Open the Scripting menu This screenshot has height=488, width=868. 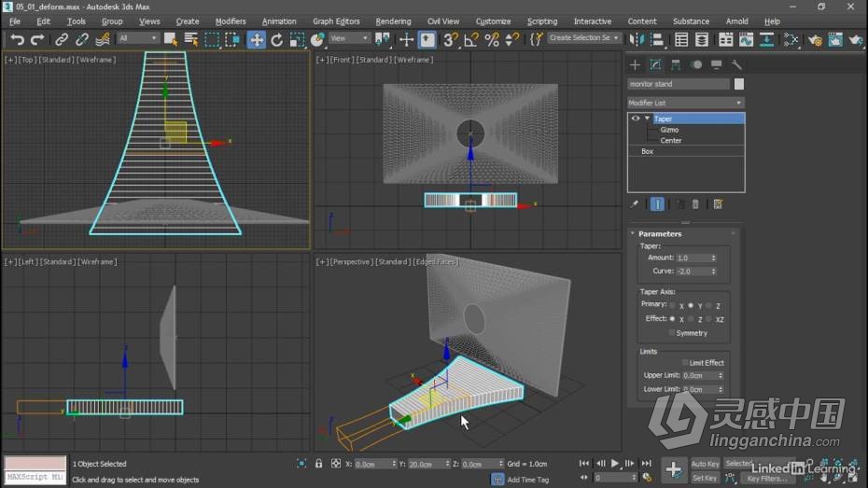click(542, 21)
